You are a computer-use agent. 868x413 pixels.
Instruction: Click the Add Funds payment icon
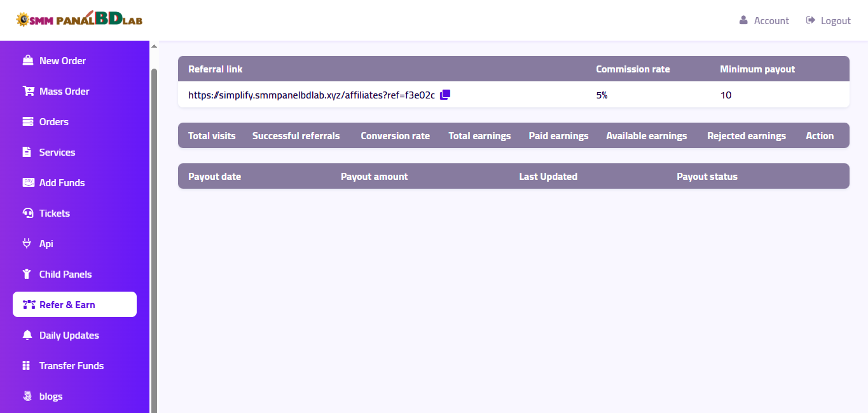click(x=27, y=183)
